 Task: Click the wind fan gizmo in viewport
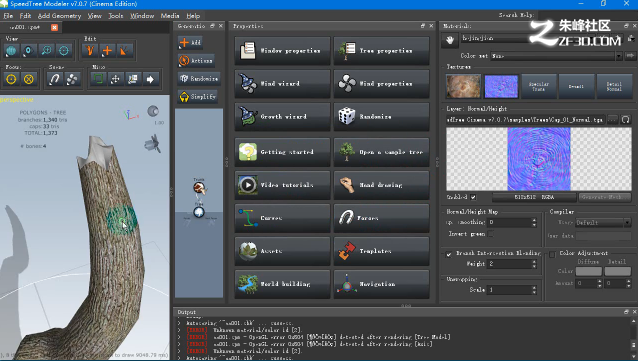coord(153,144)
